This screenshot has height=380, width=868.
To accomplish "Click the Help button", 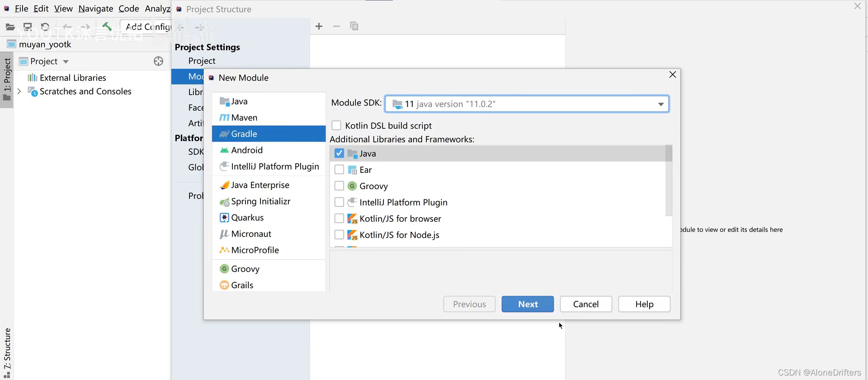I will (644, 304).
